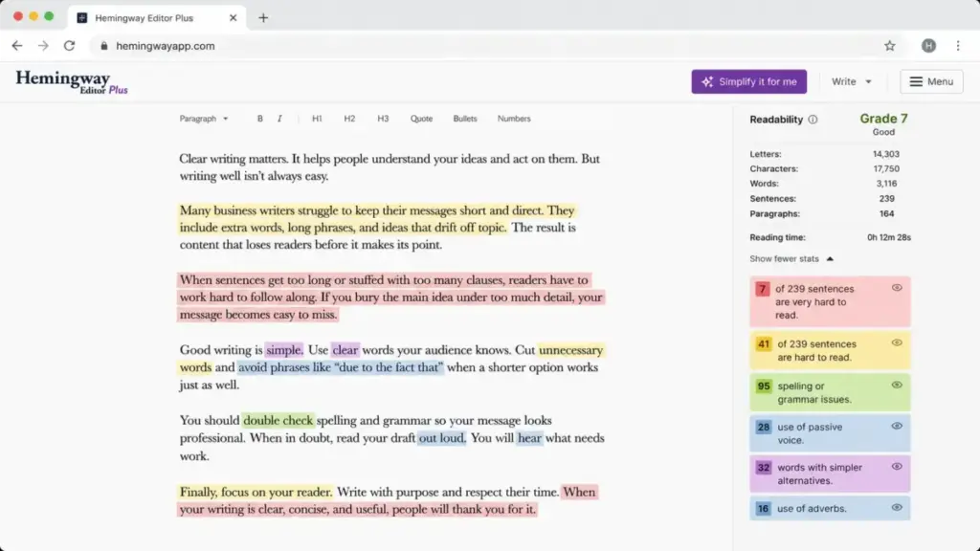Open the Paragraph style dropdown

click(204, 119)
